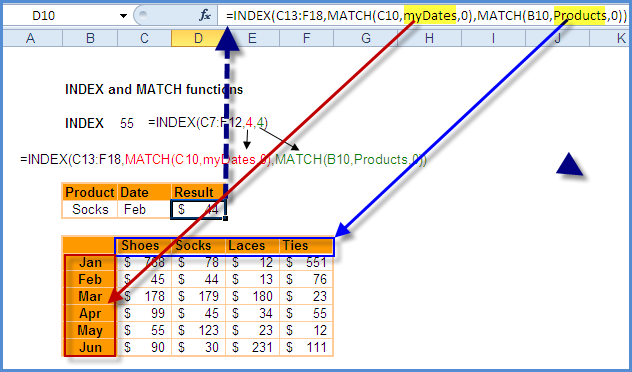The width and height of the screenshot is (632, 372).
Task: Click Jan Socks value 78
Action: [x=198, y=262]
